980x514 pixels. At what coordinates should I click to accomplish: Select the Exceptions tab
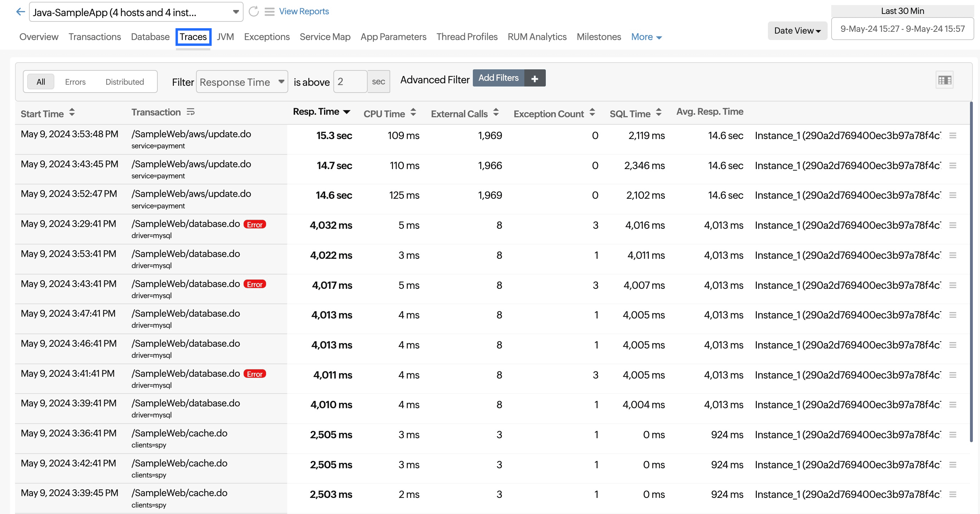pyautogui.click(x=266, y=36)
